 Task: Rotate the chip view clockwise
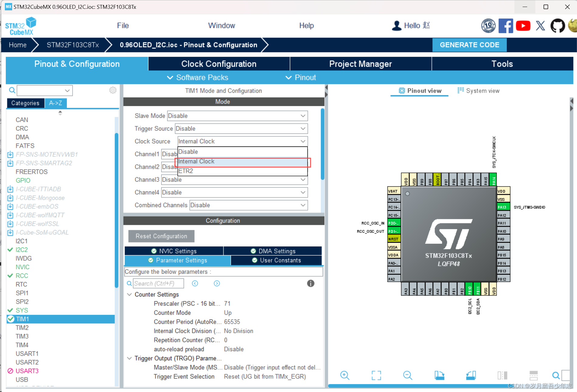point(439,375)
